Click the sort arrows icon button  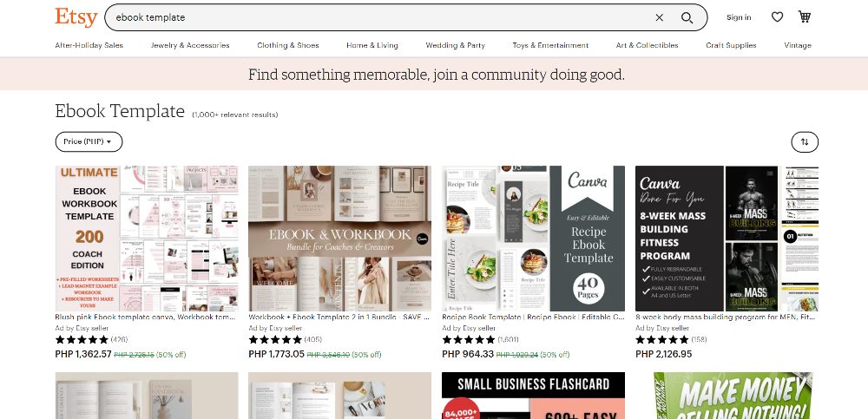(805, 141)
